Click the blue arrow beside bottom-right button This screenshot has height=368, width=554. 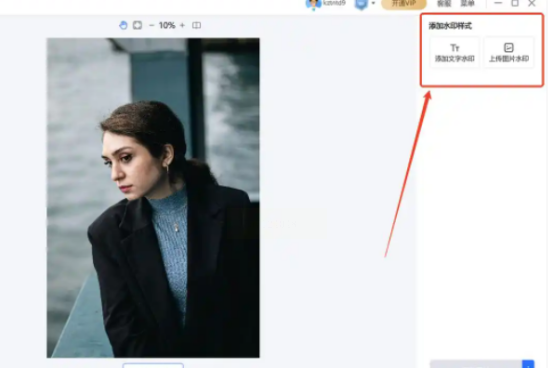(528, 364)
